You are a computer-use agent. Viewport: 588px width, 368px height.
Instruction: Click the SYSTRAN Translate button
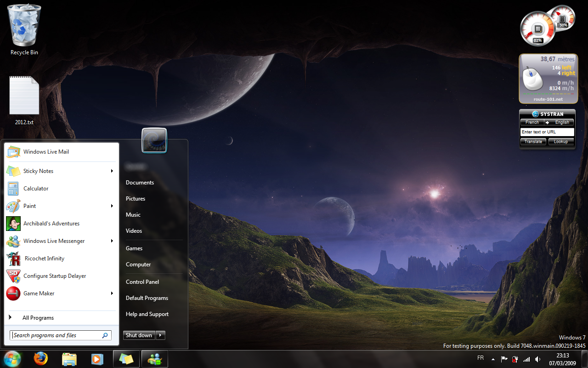[x=533, y=142]
